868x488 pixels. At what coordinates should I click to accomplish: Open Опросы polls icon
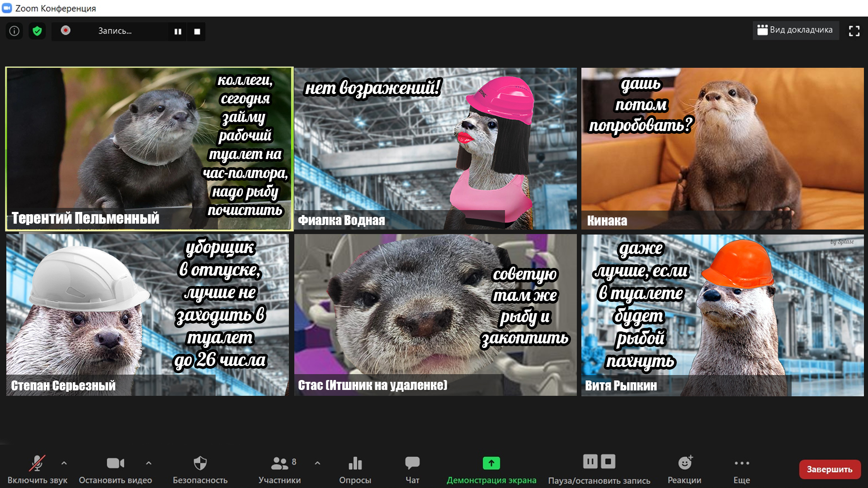355,469
